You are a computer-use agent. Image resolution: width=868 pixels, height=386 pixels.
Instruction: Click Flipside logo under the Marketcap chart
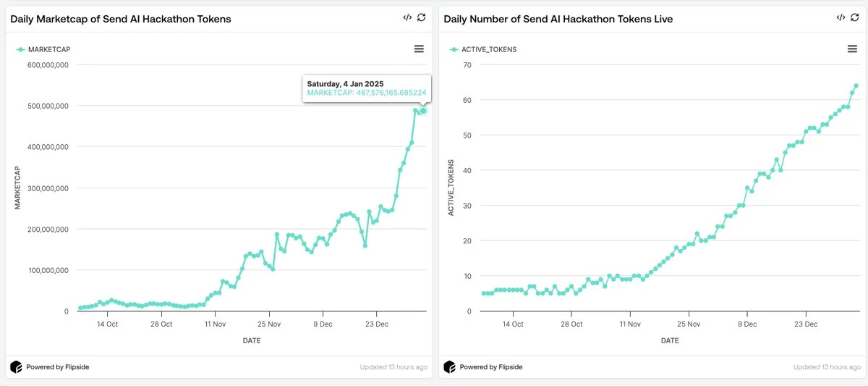click(16, 367)
